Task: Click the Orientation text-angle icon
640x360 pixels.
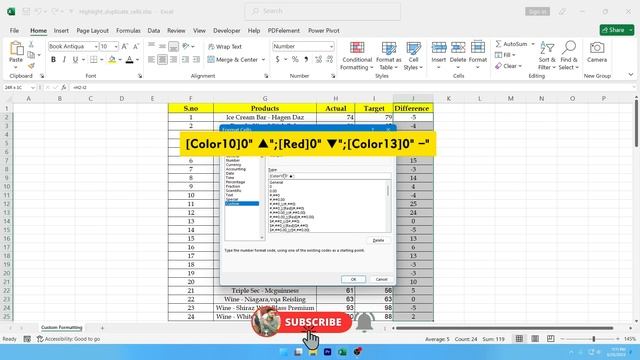Action: point(186,46)
